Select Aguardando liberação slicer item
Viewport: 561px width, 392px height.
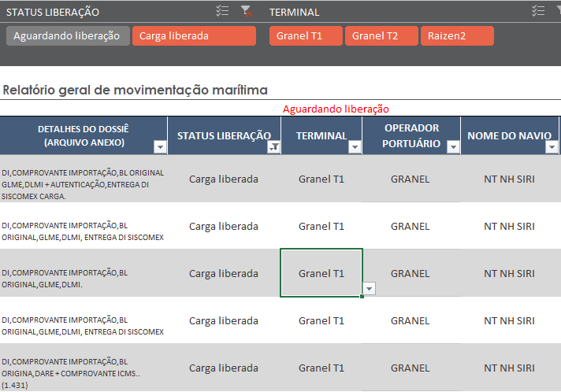tap(68, 35)
